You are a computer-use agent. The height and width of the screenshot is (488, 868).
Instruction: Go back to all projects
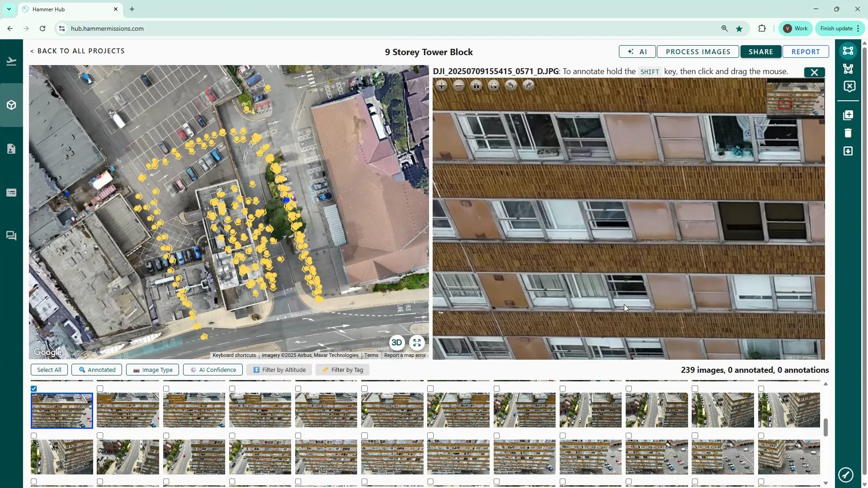pos(77,51)
